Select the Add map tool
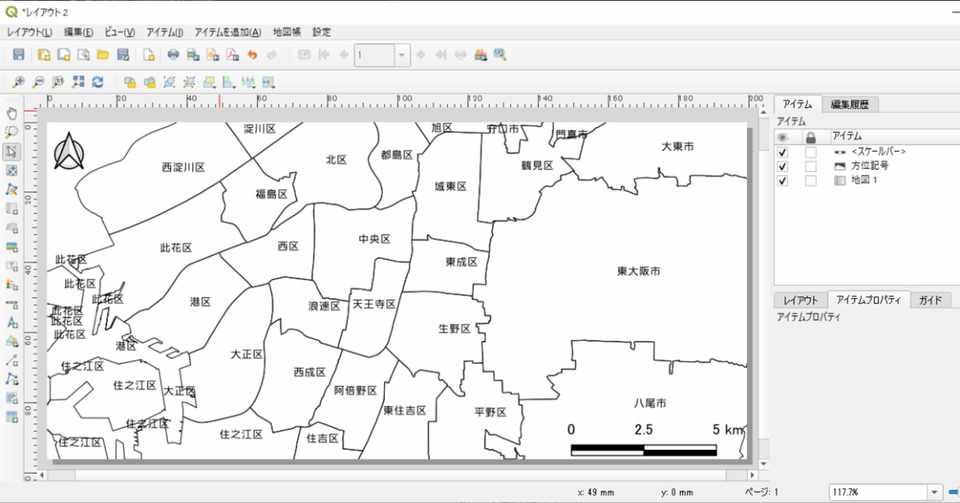This screenshot has width=960, height=503. coord(12,209)
